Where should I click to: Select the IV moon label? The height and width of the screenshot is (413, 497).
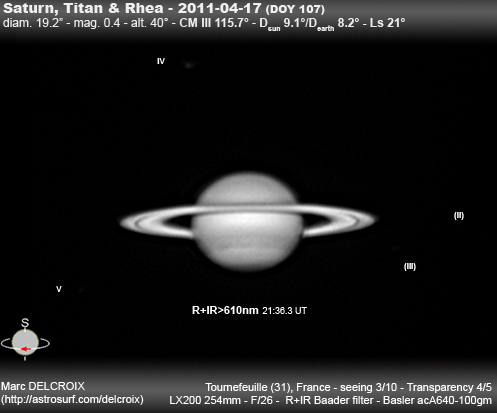click(161, 61)
